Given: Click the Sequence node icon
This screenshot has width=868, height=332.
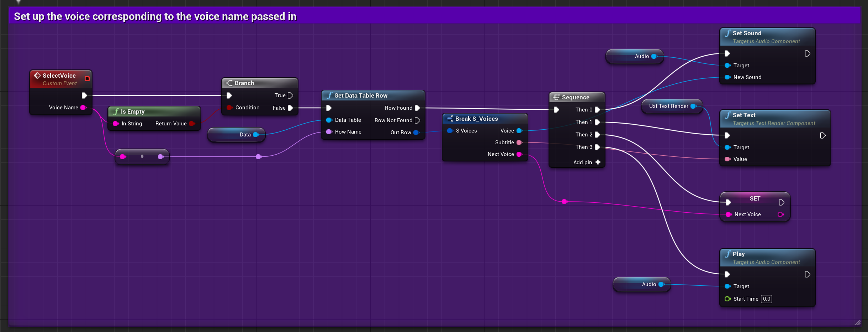Looking at the screenshot, I should point(556,97).
